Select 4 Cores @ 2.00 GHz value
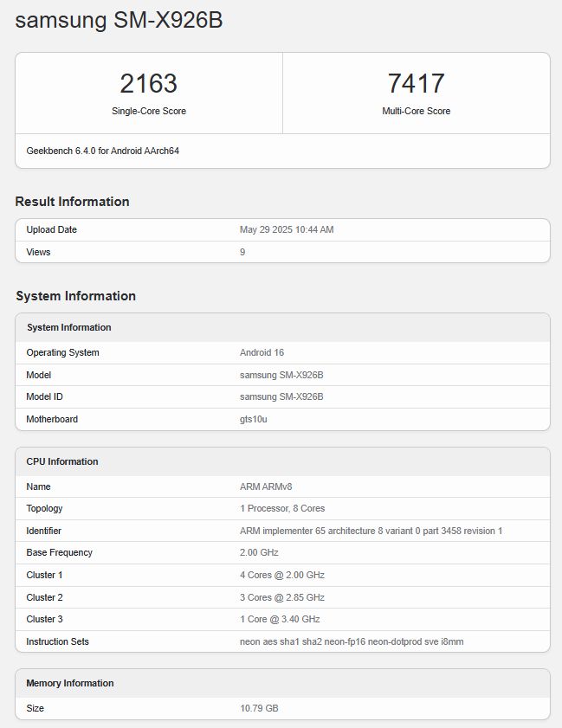 tap(282, 576)
